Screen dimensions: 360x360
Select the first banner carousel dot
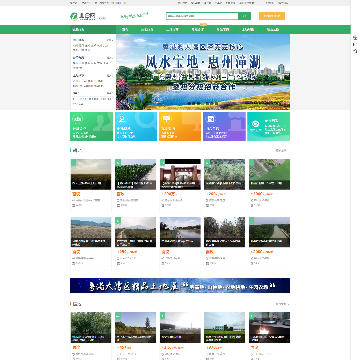pos(189,103)
